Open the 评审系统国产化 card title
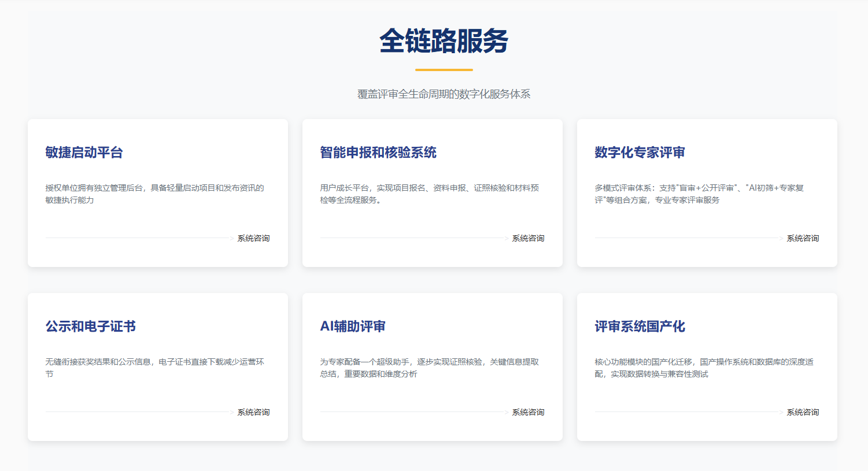This screenshot has height=471, width=868. 640,327
